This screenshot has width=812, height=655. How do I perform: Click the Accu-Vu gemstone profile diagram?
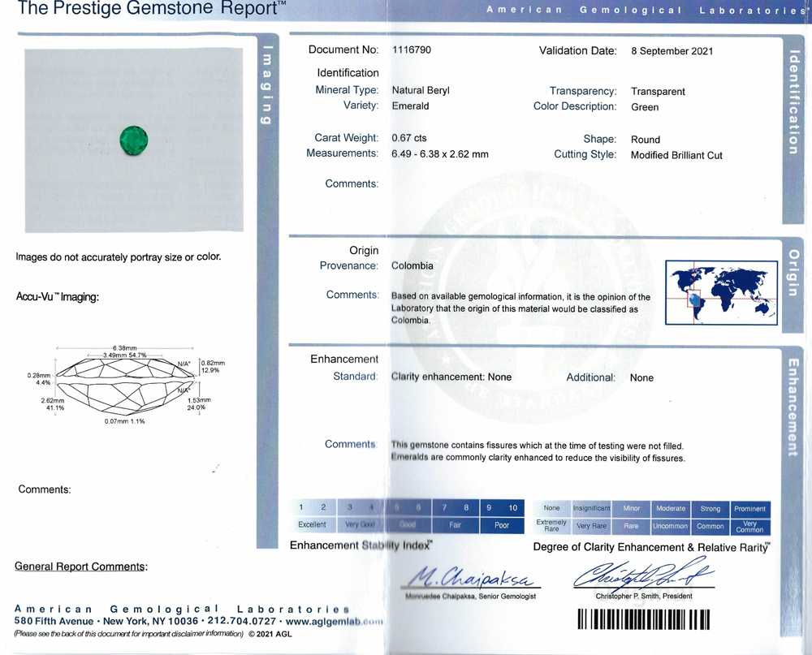coord(127,386)
